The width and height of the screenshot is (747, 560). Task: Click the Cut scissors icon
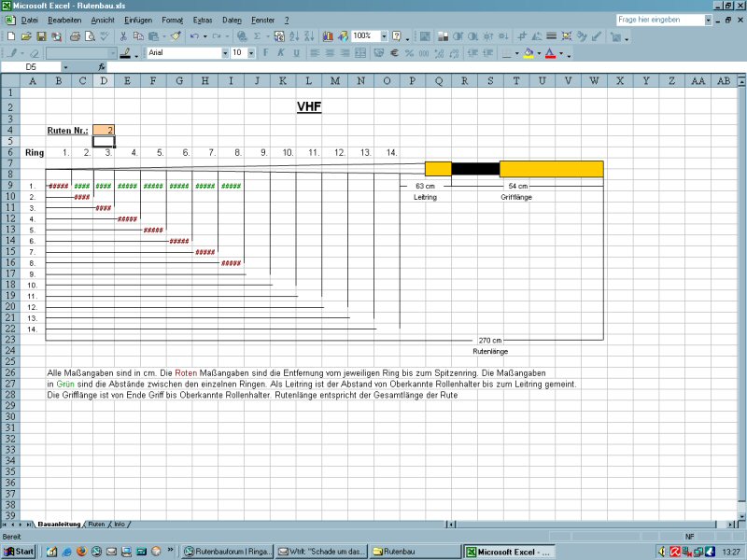123,36
